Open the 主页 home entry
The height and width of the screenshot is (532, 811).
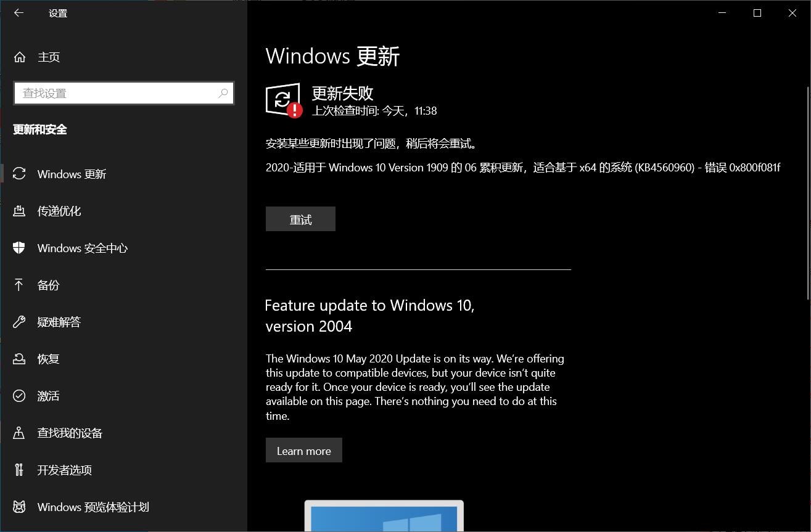[x=123, y=57]
